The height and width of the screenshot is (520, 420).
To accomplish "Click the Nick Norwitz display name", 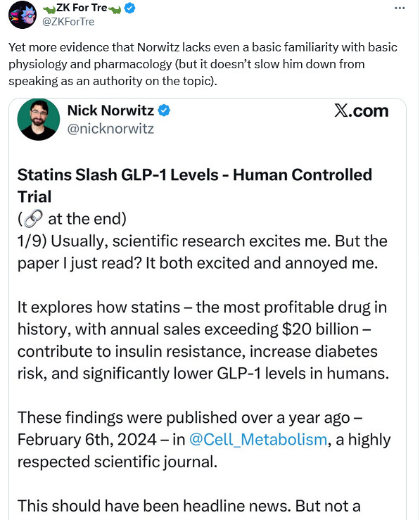I will coord(110,110).
